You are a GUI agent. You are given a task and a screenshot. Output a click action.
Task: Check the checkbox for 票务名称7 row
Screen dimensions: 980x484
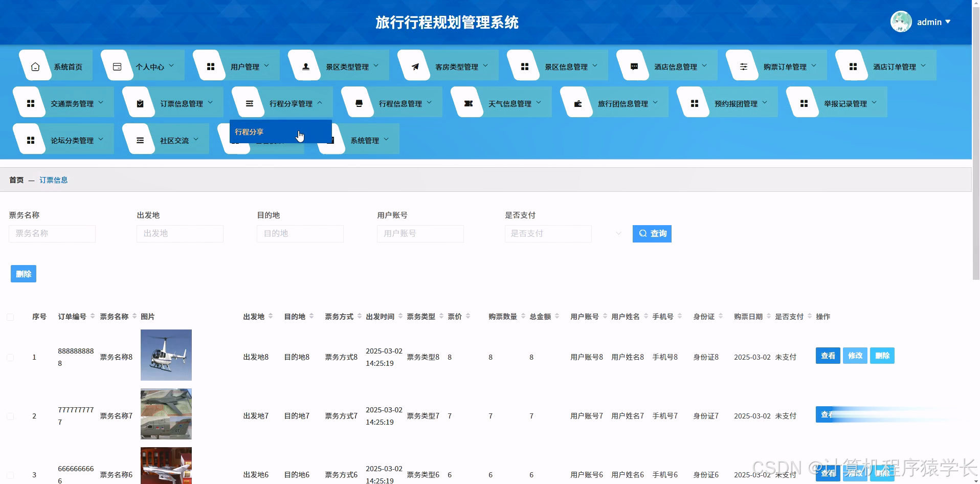point(10,416)
